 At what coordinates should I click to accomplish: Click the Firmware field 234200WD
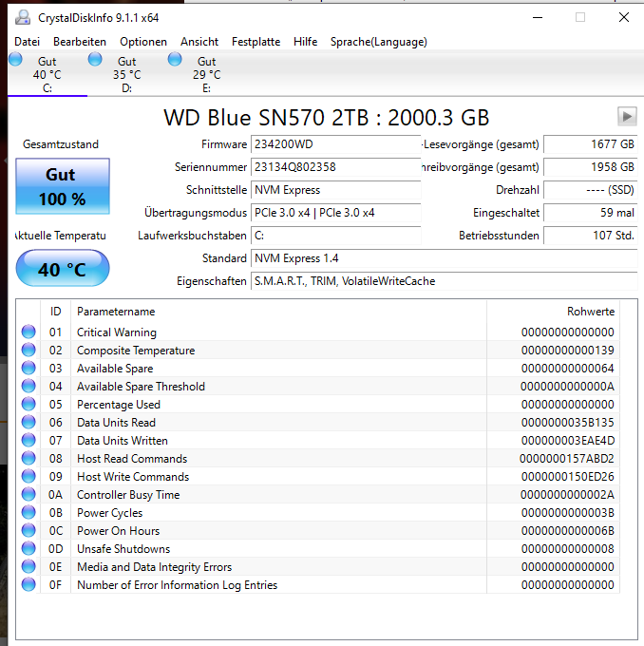336,144
